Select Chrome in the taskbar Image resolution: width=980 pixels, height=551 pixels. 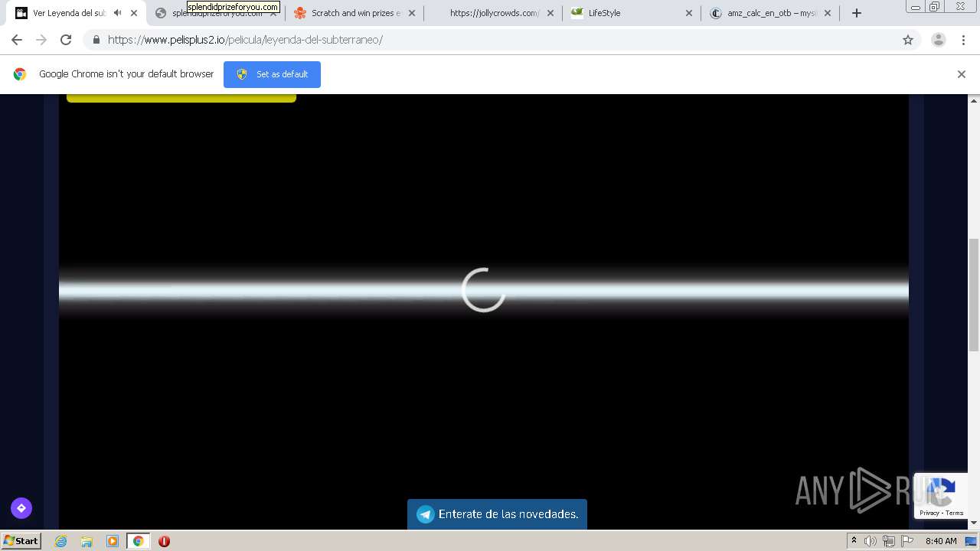coord(138,541)
